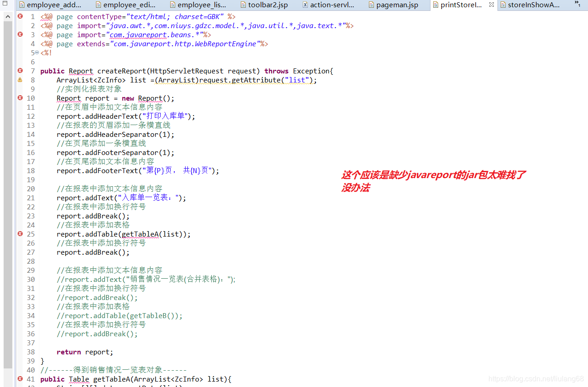Click the error marker beside line 7
Viewport: 588px width, 387px height.
click(x=20, y=71)
